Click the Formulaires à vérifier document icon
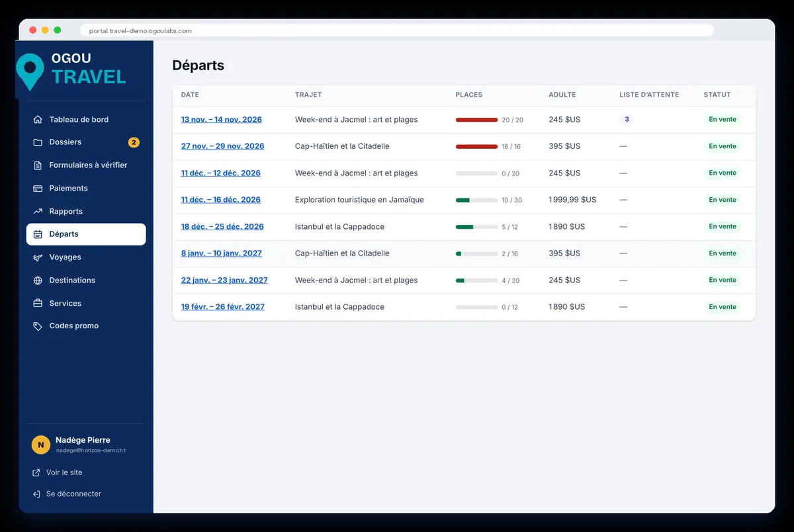 click(x=38, y=165)
